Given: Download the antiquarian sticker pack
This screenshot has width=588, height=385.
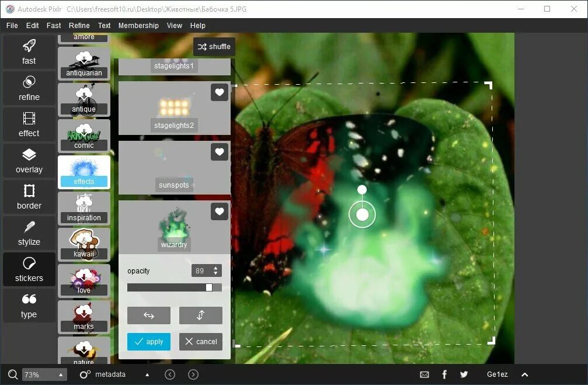Looking at the screenshot, I should point(84,64).
